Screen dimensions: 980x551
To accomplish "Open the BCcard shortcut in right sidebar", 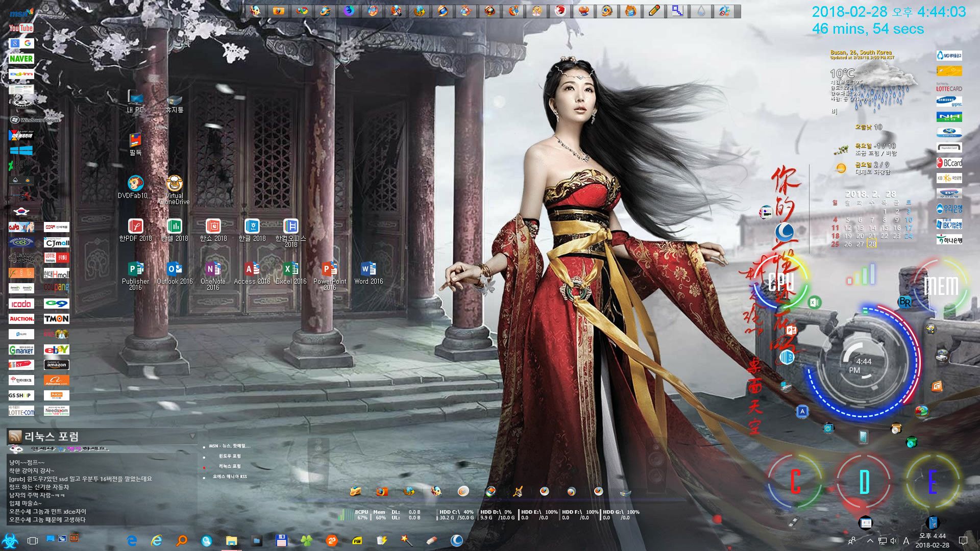I will (949, 163).
